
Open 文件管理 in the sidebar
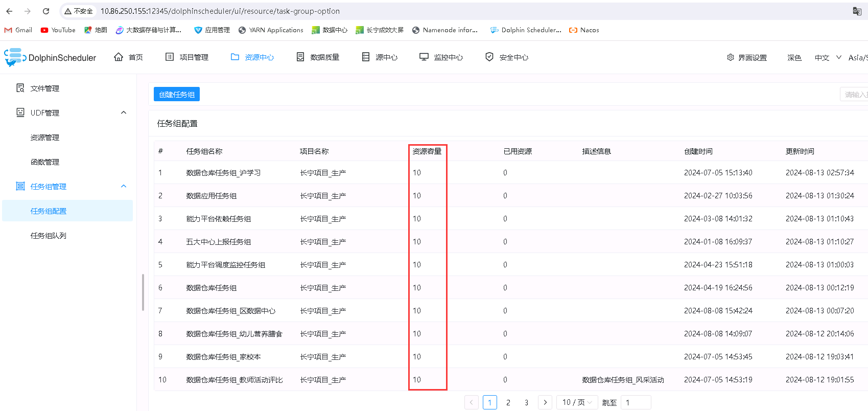click(45, 88)
